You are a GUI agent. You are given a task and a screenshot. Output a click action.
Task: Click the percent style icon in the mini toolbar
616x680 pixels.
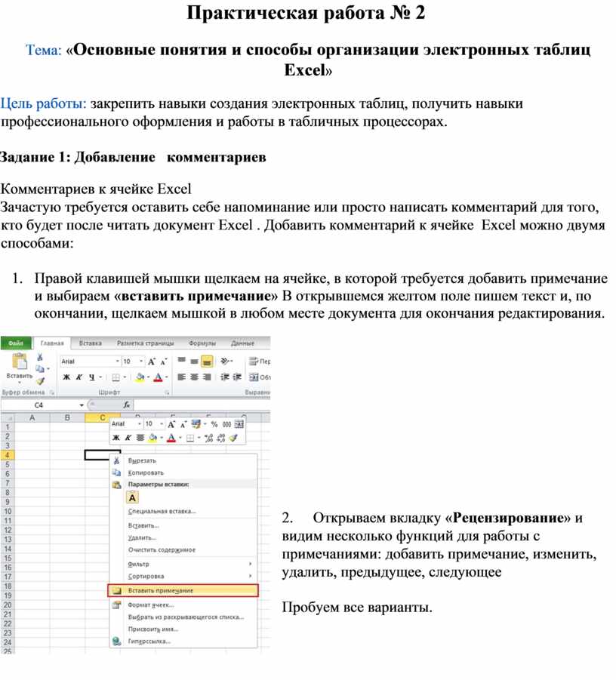(214, 424)
